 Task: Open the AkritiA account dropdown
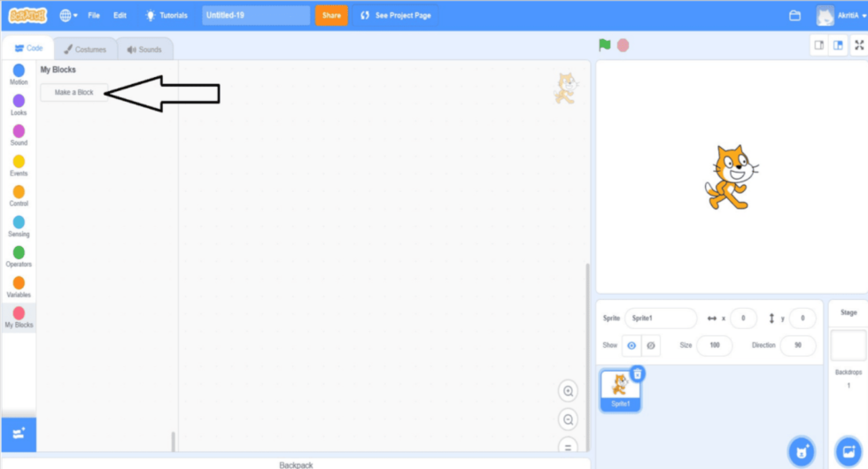click(x=841, y=16)
